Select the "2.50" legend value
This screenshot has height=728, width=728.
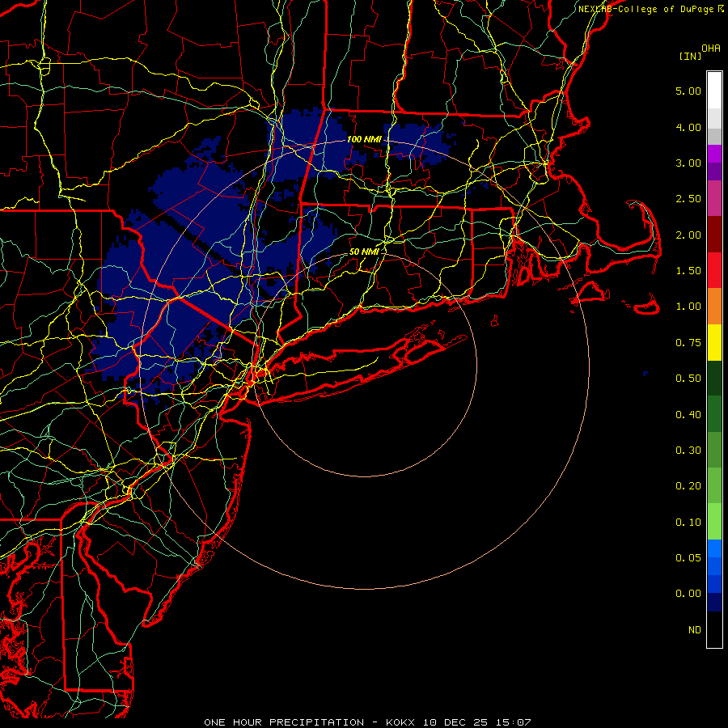pos(688,199)
